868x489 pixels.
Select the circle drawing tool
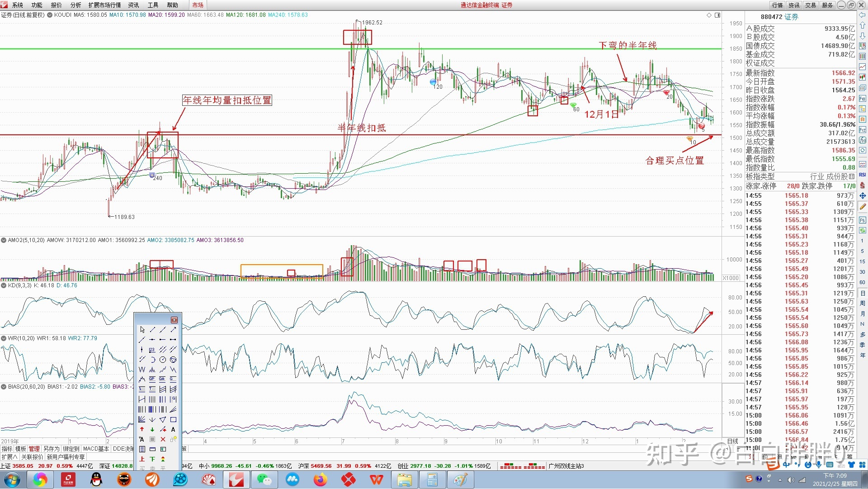[163, 360]
